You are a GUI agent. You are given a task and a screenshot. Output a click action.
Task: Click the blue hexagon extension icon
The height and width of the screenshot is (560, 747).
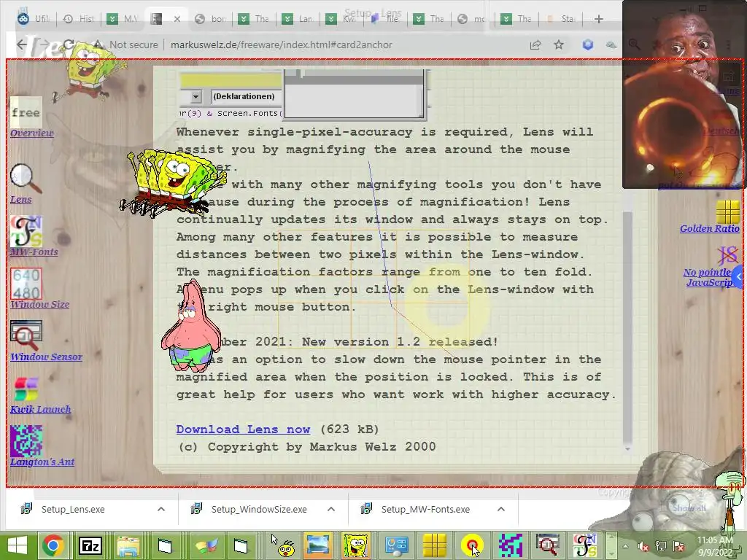pyautogui.click(x=588, y=44)
